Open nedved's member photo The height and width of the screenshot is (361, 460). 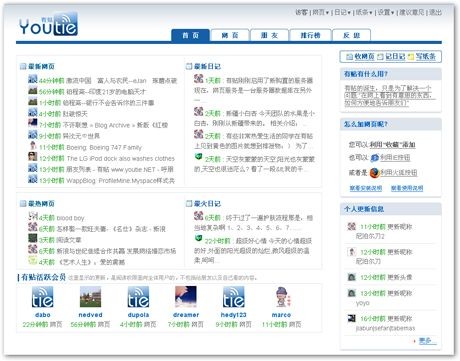[x=90, y=297]
